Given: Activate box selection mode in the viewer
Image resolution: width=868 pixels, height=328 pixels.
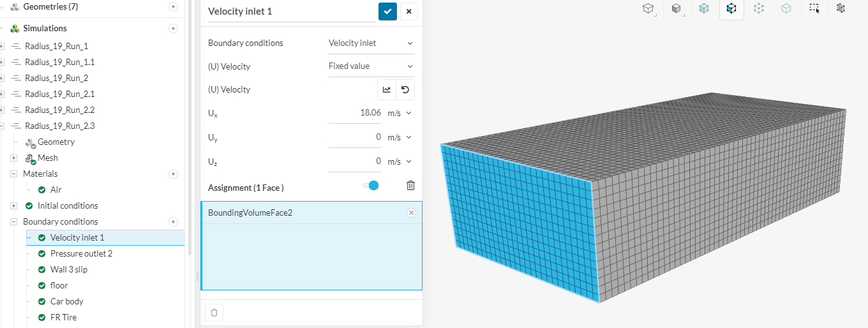Looking at the screenshot, I should tap(814, 8).
